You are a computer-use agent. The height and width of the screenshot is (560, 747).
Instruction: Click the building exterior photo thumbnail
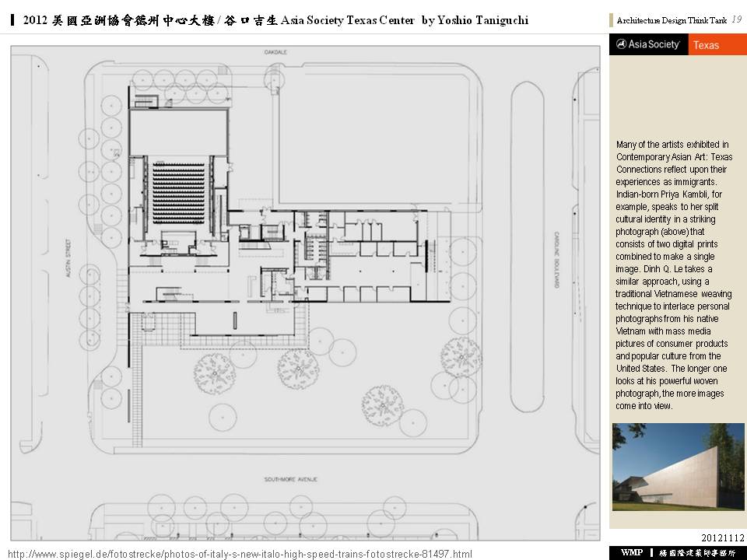(x=678, y=467)
